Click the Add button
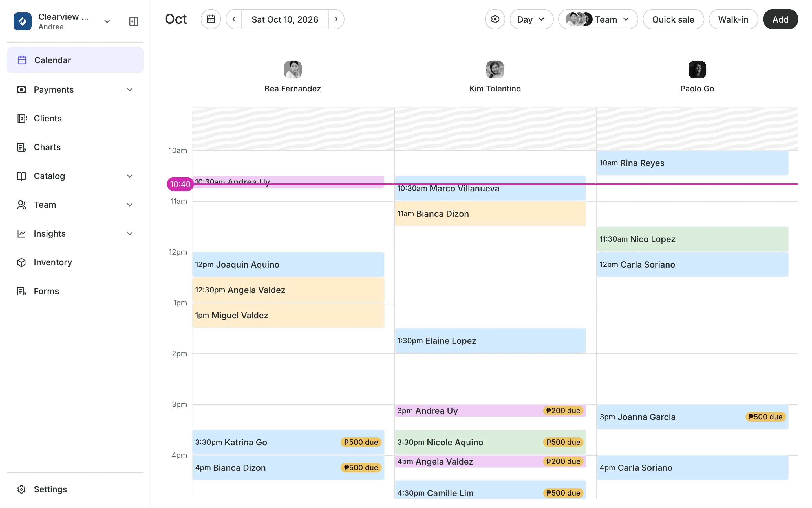Image resolution: width=812 pixels, height=508 pixels. click(780, 19)
